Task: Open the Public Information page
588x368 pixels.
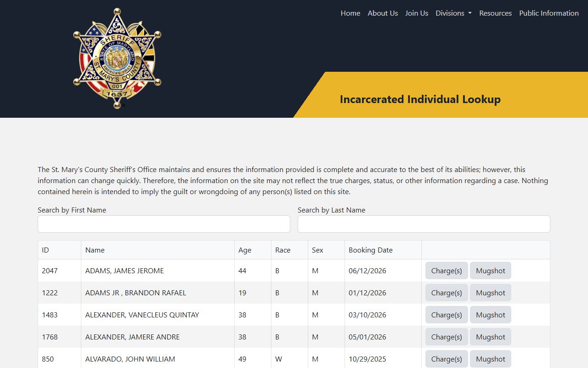Action: coord(549,13)
